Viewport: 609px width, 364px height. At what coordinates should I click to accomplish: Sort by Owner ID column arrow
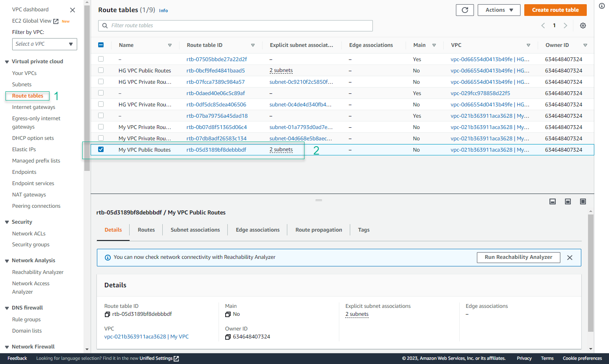[x=585, y=45]
